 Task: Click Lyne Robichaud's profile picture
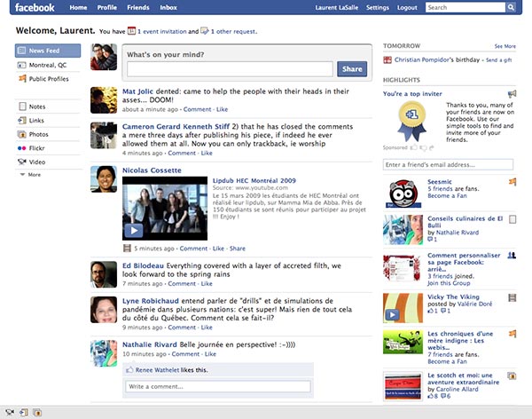coord(104,310)
